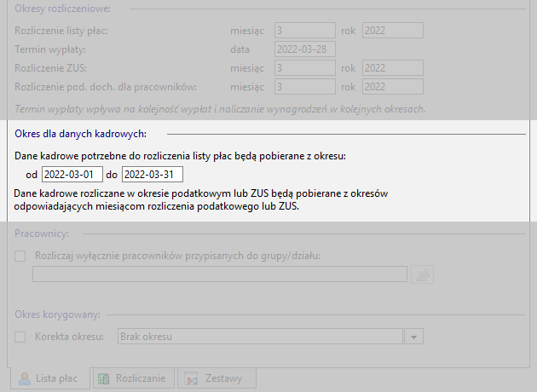Image resolution: width=537 pixels, height=392 pixels.
Task: Open the Zestawy tab
Action: (214, 378)
